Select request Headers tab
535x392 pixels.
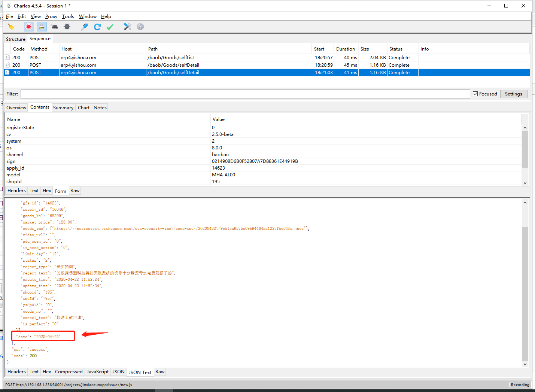16,191
